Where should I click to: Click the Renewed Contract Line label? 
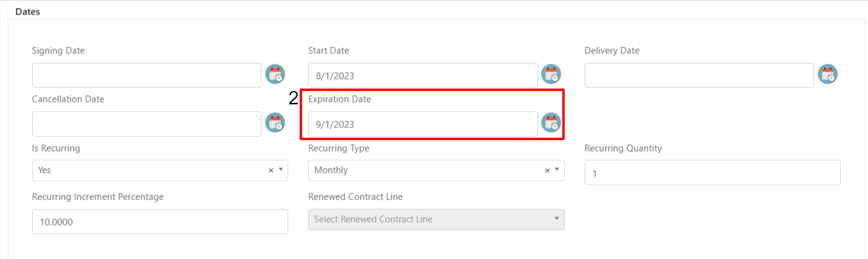pyautogui.click(x=355, y=197)
